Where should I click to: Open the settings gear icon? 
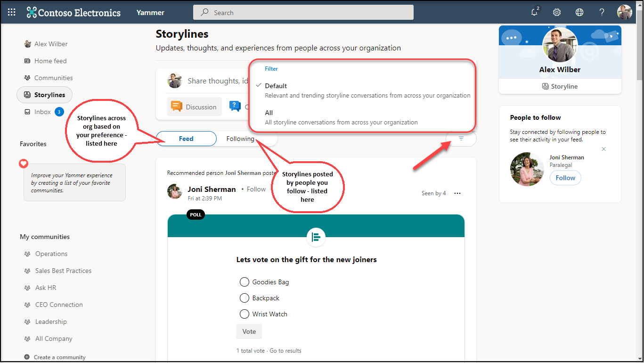tap(557, 12)
